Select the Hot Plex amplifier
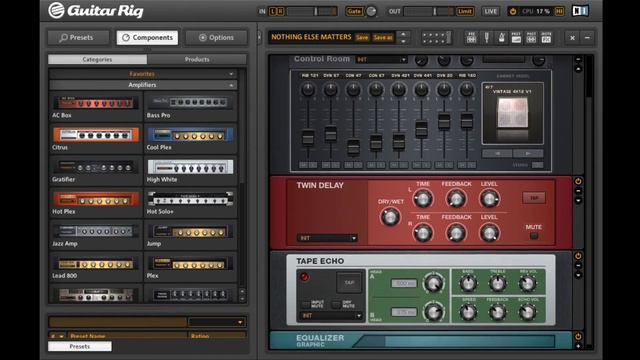The height and width of the screenshot is (360, 640). pos(96,199)
